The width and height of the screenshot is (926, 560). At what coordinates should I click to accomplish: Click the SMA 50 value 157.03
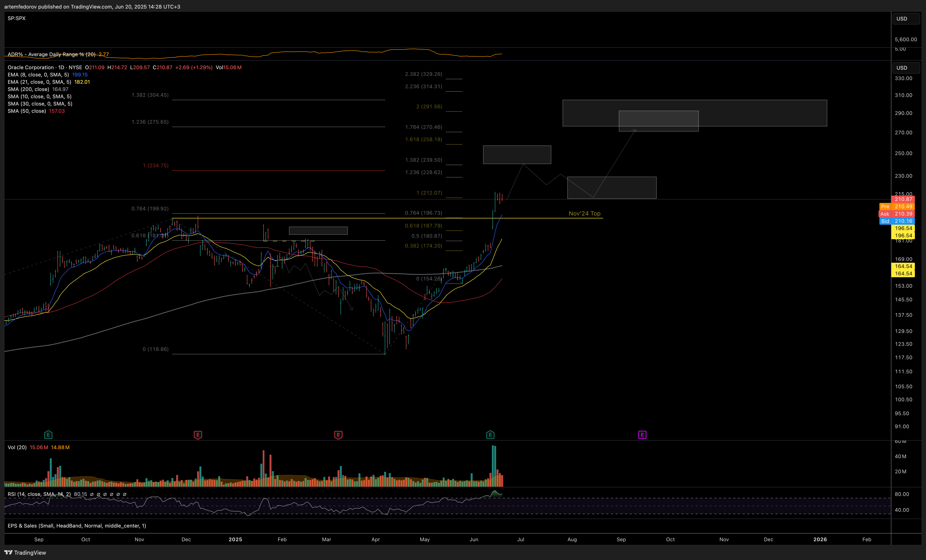pyautogui.click(x=57, y=111)
